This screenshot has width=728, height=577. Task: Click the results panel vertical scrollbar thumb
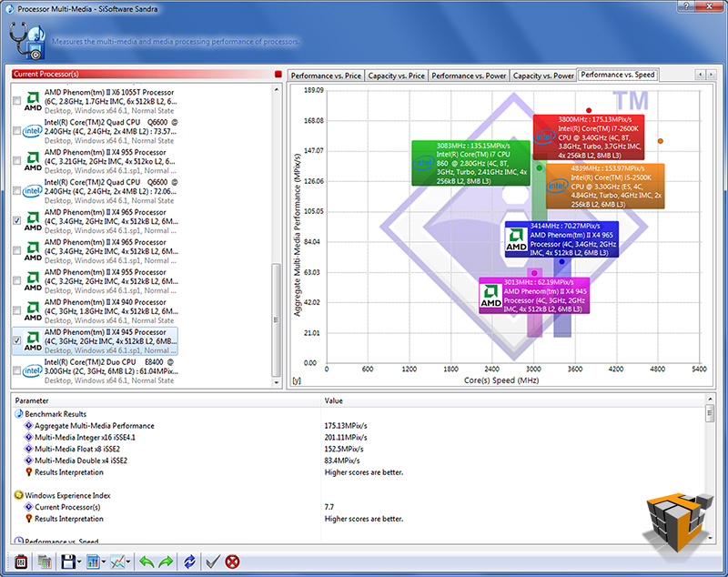pyautogui.click(x=710, y=413)
